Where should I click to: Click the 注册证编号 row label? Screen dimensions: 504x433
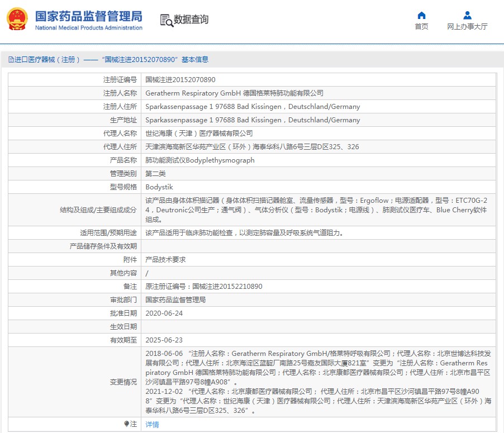(x=120, y=80)
